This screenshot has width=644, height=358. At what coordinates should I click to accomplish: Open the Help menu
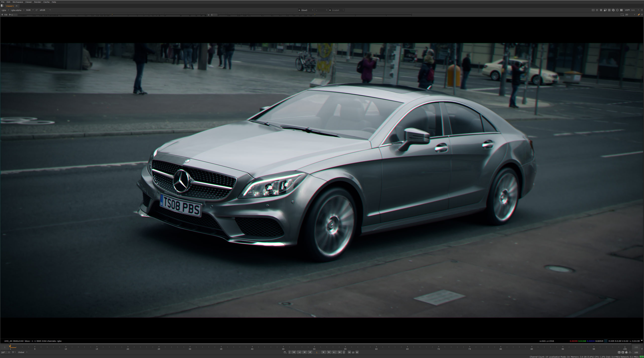(54, 2)
